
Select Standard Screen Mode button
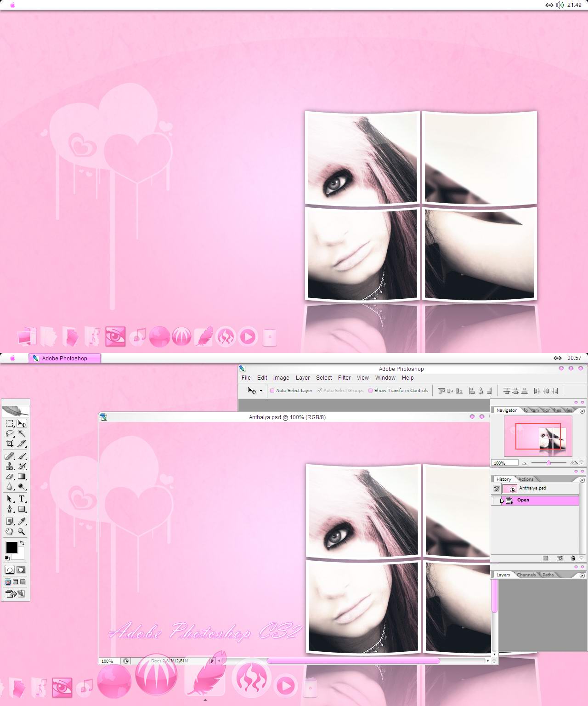click(x=8, y=582)
